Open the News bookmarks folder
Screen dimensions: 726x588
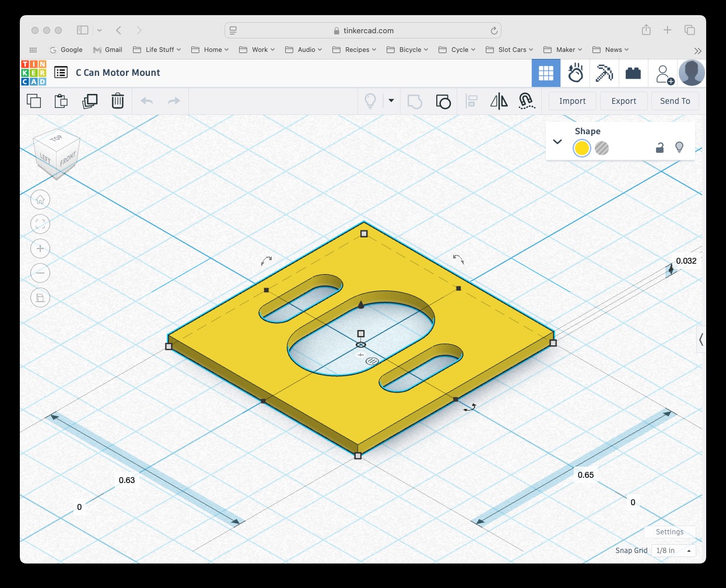611,50
